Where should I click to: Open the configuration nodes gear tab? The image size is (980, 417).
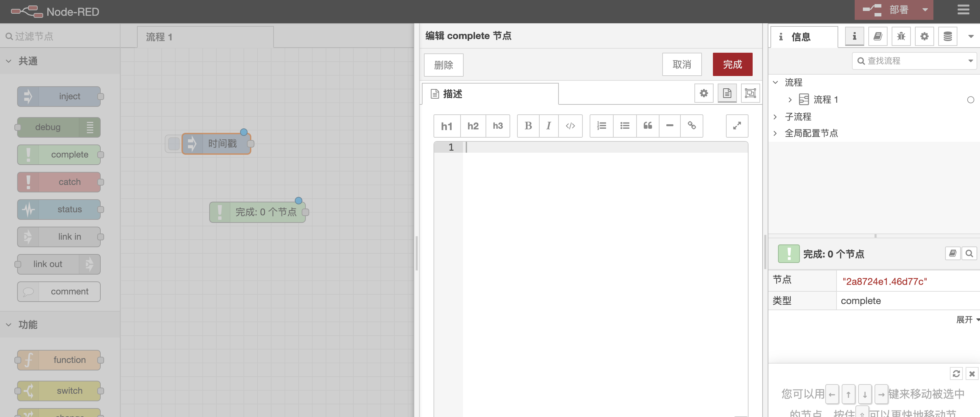925,37
